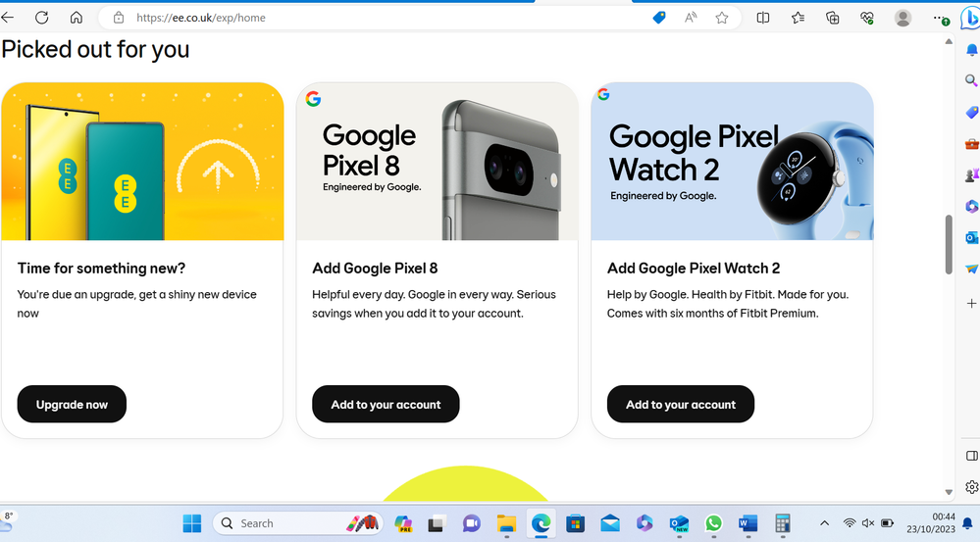Open the Windows Start menu
The image size is (980, 542).
(192, 523)
